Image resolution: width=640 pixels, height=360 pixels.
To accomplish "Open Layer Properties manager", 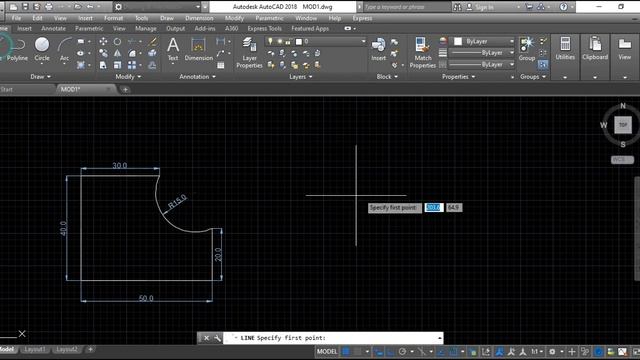I will [249, 53].
